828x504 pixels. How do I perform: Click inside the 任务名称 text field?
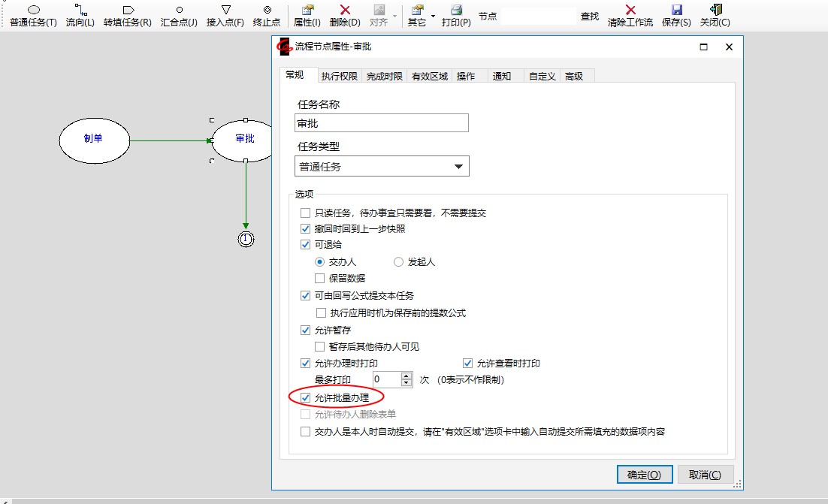click(x=381, y=123)
